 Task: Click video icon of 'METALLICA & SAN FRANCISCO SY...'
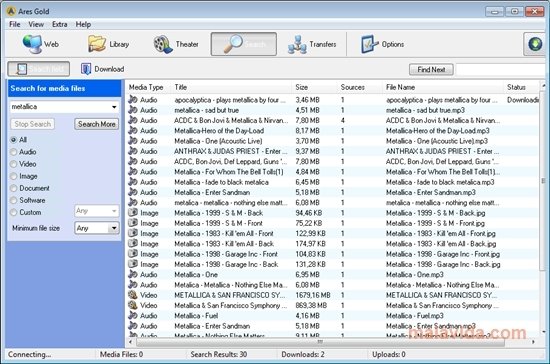coord(133,295)
